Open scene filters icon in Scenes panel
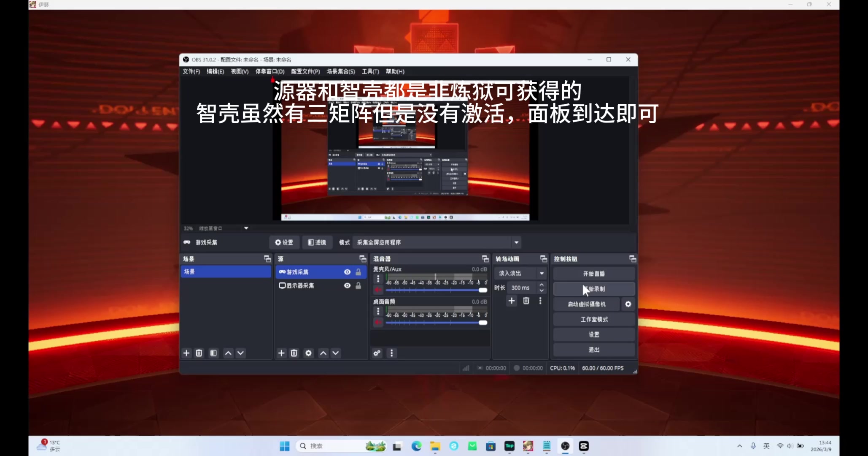 (213, 353)
